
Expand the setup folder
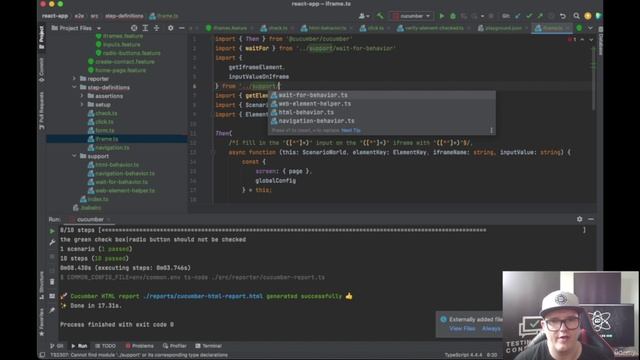82,104
